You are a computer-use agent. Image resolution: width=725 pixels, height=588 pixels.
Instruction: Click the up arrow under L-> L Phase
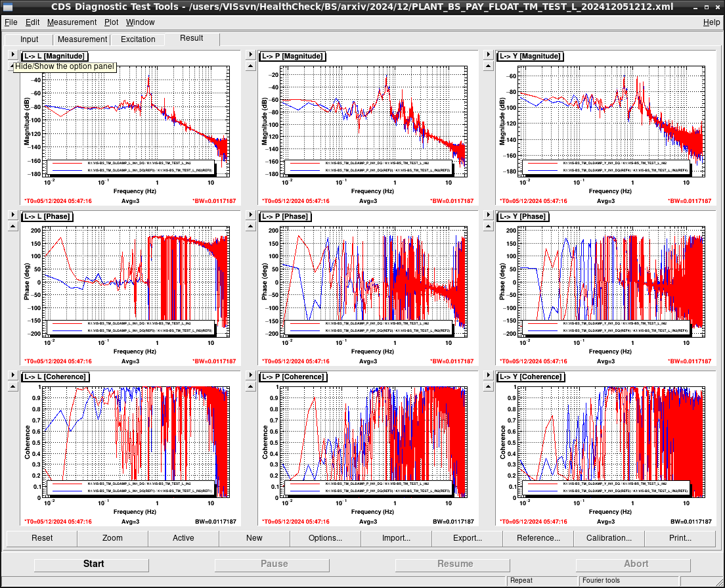(x=13, y=226)
